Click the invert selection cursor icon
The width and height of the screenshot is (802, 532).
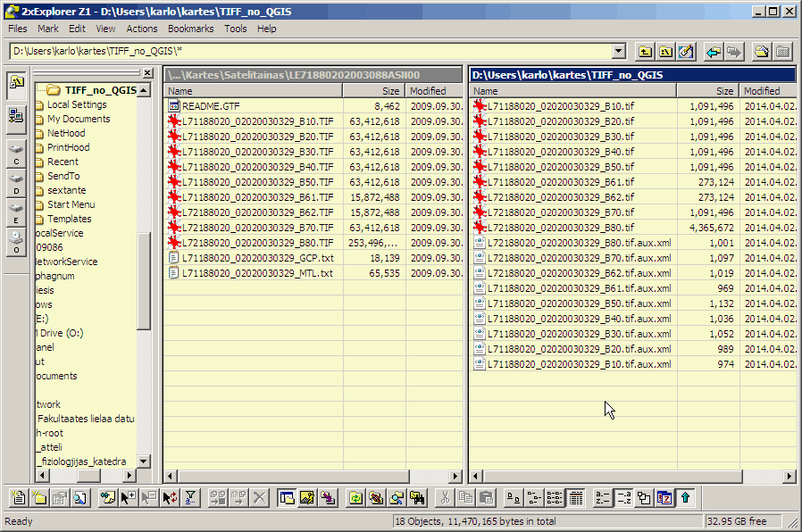click(170, 498)
